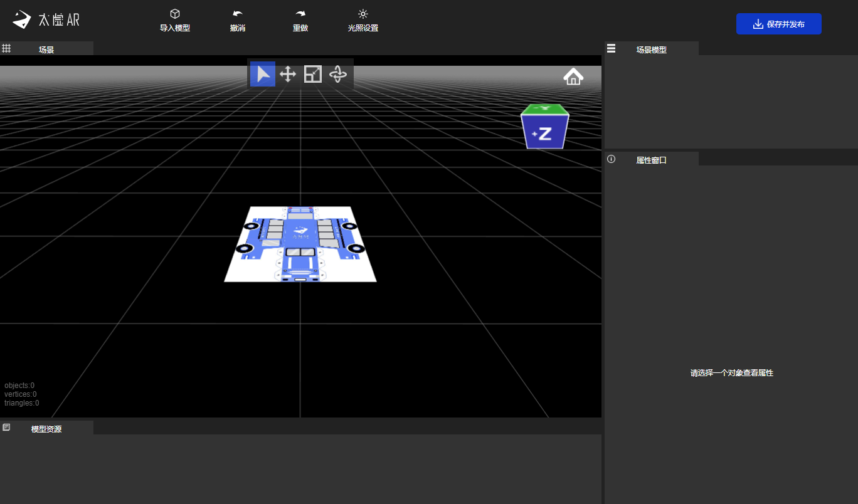The height and width of the screenshot is (504, 858).
Task: Activate the move tool with four arrows
Action: 288,74
